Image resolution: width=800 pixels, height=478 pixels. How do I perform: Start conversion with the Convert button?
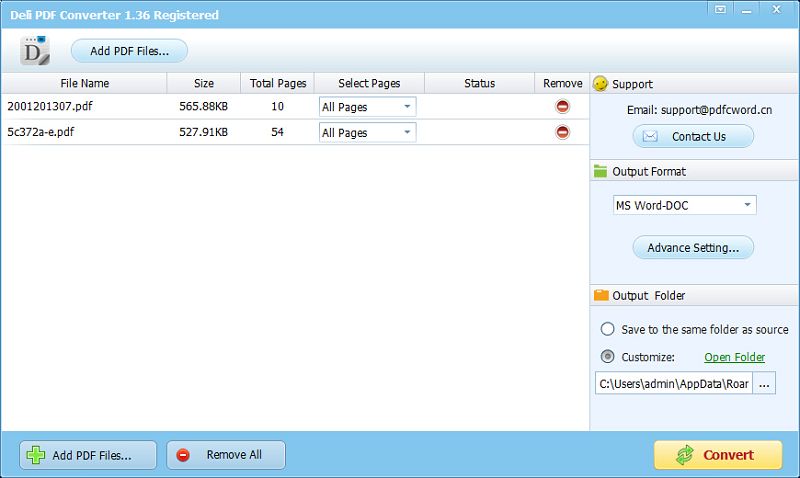point(718,455)
